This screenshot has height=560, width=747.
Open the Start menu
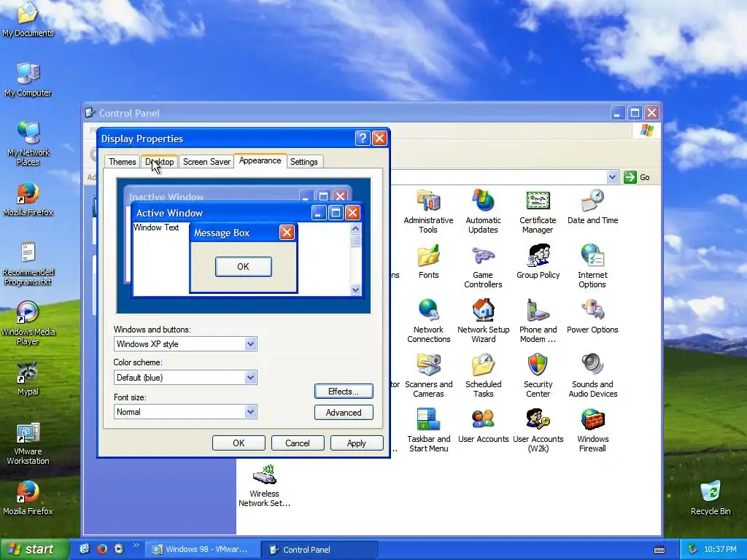point(34,550)
